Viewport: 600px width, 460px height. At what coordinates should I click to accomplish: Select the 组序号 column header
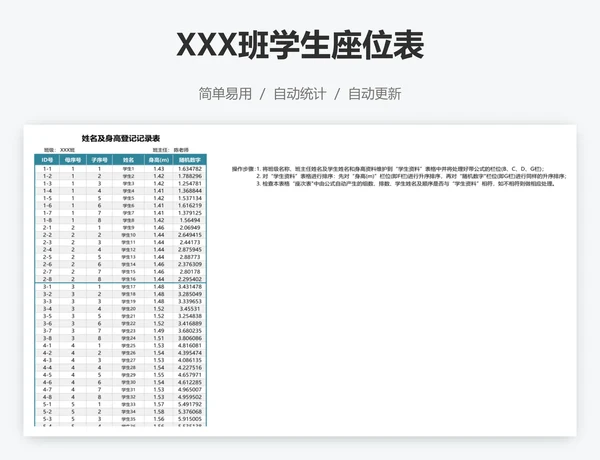coord(73,159)
